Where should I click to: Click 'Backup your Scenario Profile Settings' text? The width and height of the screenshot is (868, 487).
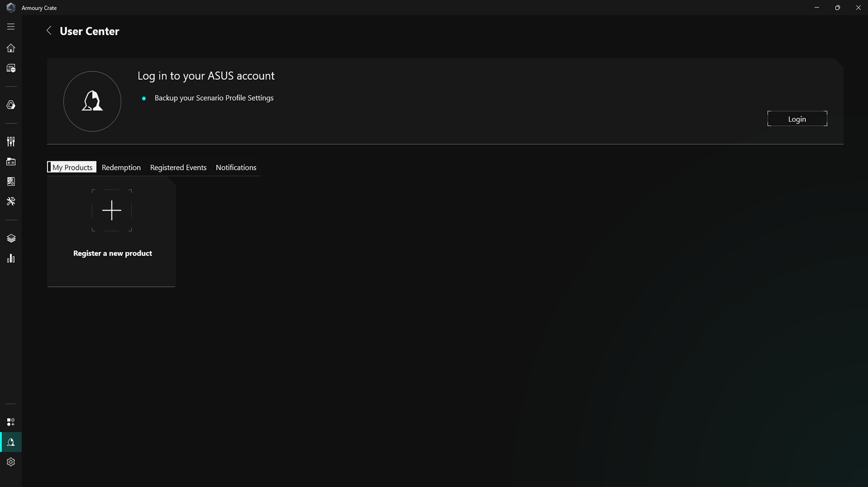[x=214, y=98]
